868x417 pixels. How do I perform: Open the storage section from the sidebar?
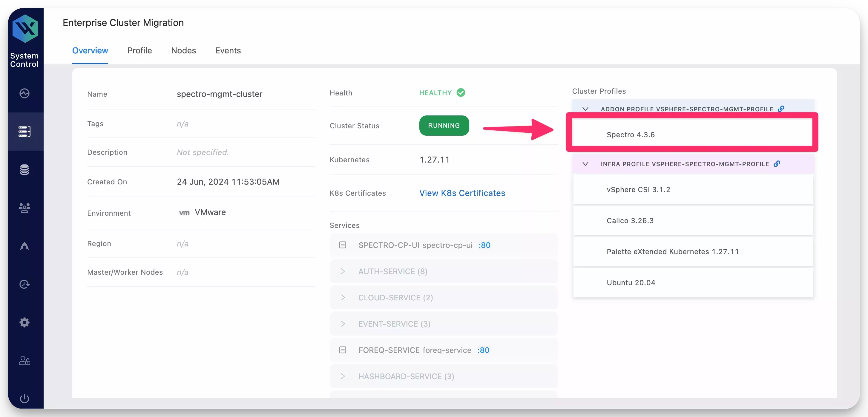point(24,170)
